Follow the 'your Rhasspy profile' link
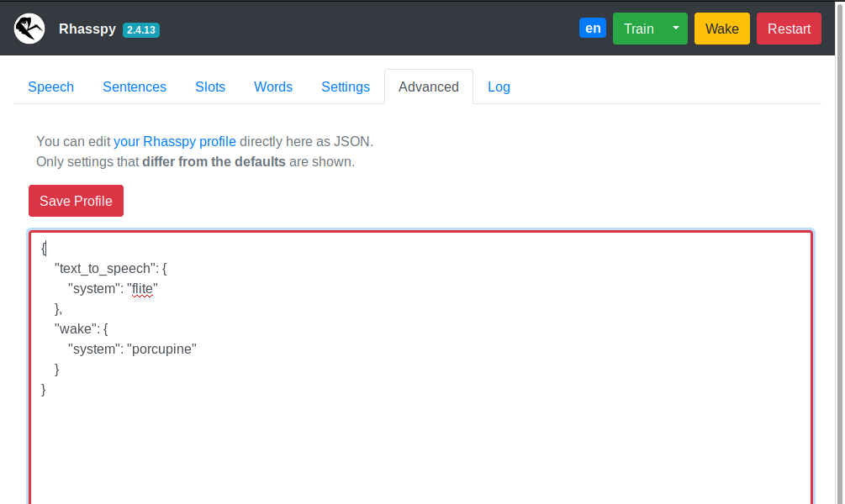 click(175, 142)
